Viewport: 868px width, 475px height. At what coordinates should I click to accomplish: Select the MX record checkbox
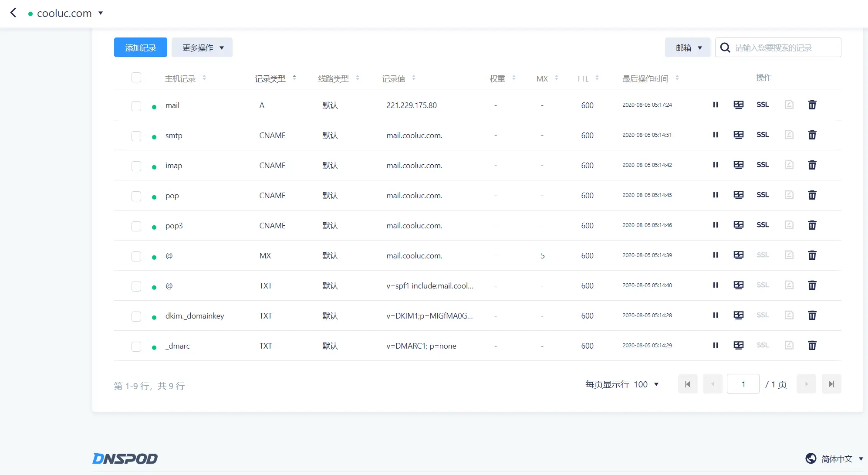(x=136, y=256)
